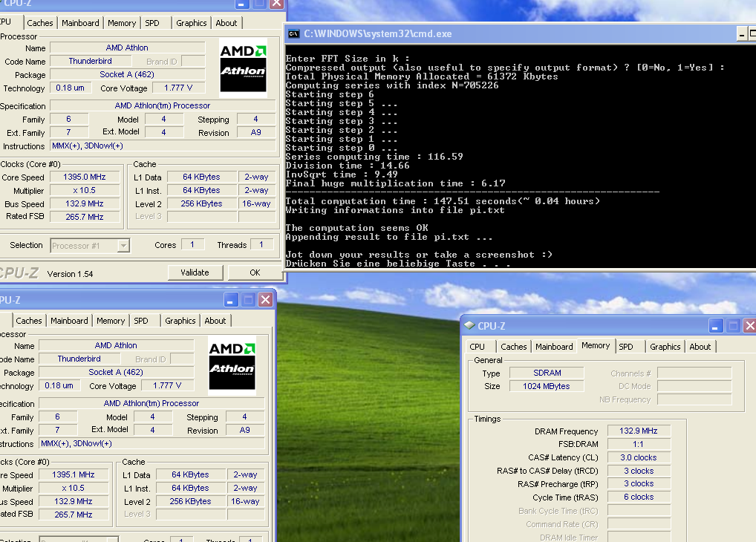
Task: Select Graphics tab in Memory CPU-Z window
Action: click(665, 347)
